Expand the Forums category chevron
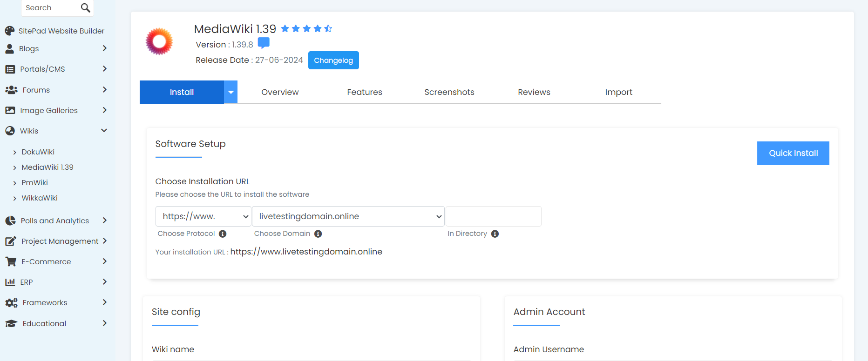Image resolution: width=868 pixels, height=361 pixels. [105, 90]
